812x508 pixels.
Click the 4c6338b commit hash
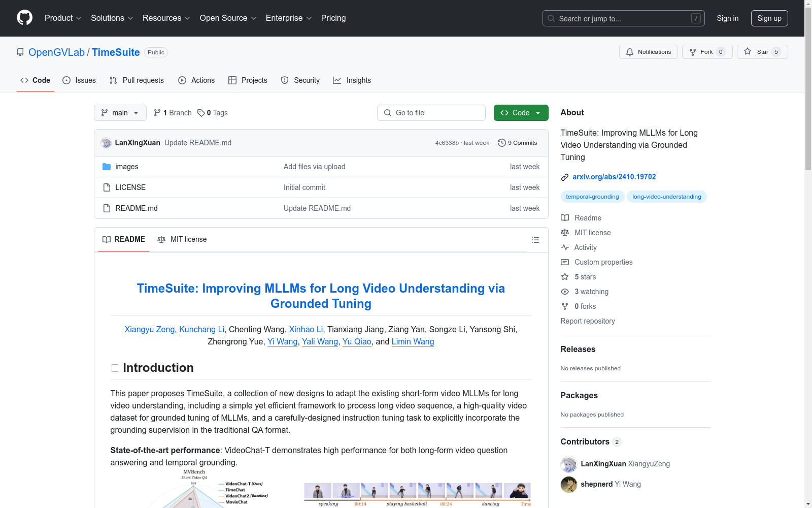[447, 143]
